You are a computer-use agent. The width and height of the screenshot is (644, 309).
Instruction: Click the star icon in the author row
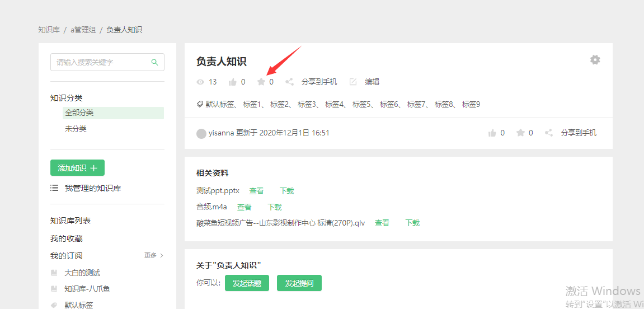[x=521, y=133]
